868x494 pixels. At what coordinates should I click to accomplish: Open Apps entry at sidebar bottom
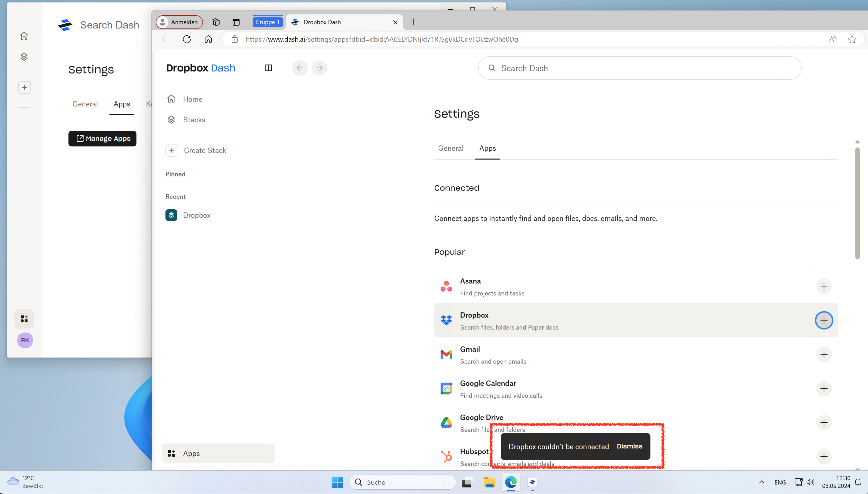pos(218,453)
